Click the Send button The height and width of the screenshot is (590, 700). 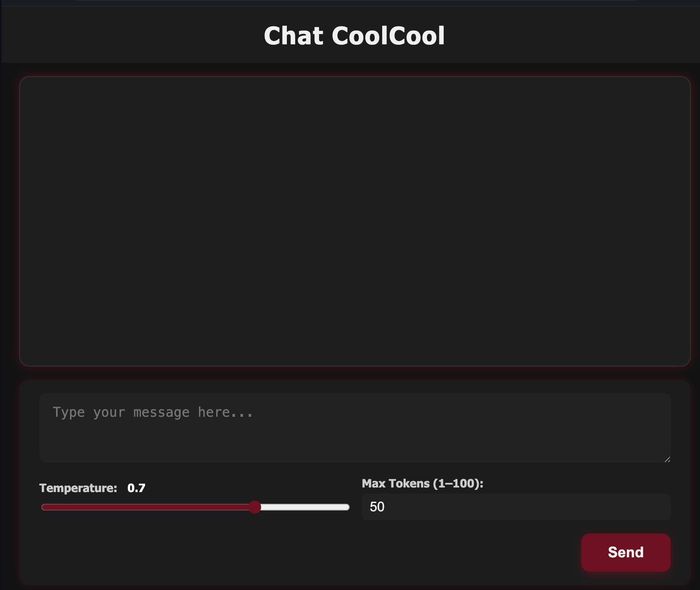(626, 552)
